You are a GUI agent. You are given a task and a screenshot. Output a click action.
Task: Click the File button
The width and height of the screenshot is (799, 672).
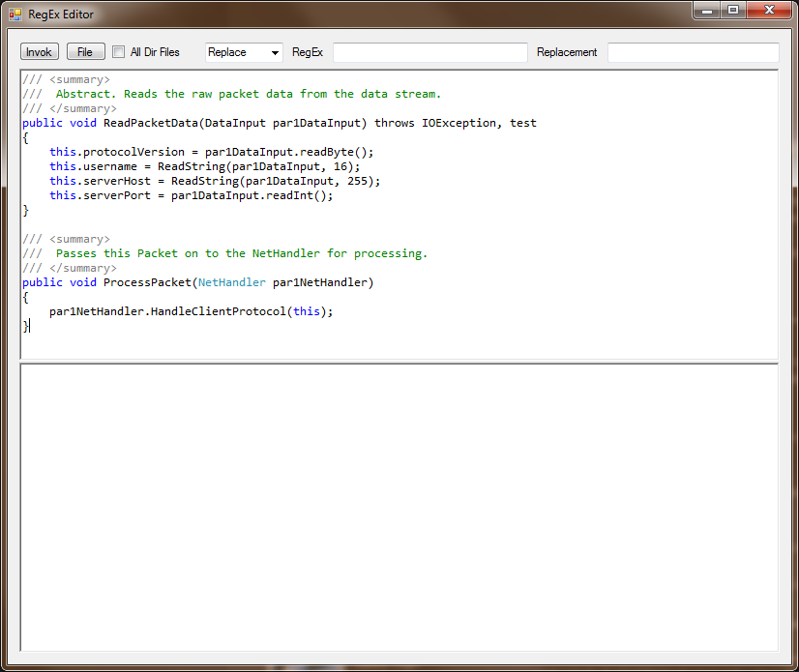pyautogui.click(x=85, y=51)
